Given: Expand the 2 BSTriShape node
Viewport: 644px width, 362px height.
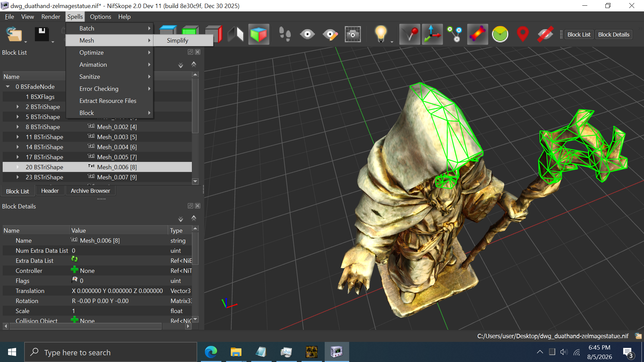Looking at the screenshot, I should (18, 107).
